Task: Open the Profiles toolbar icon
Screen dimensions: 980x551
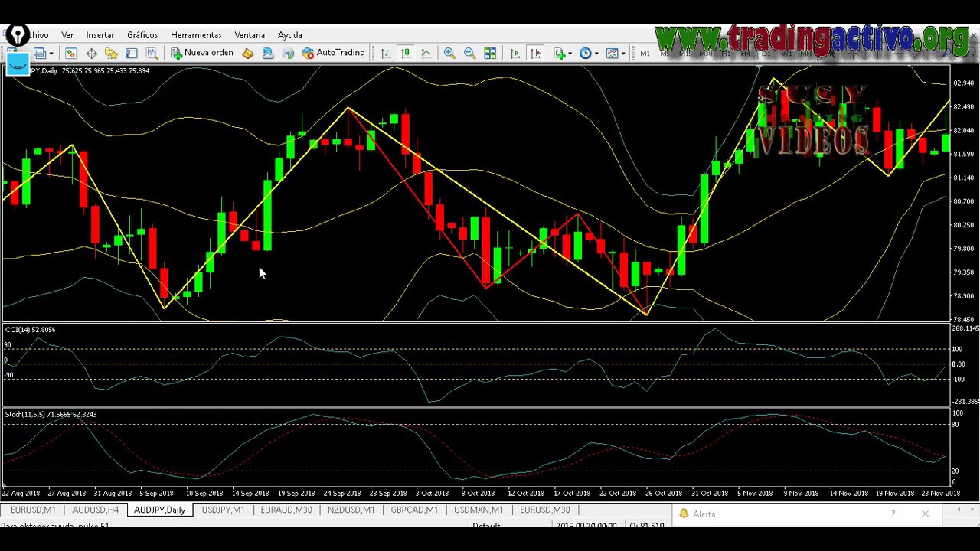Action: (x=39, y=53)
